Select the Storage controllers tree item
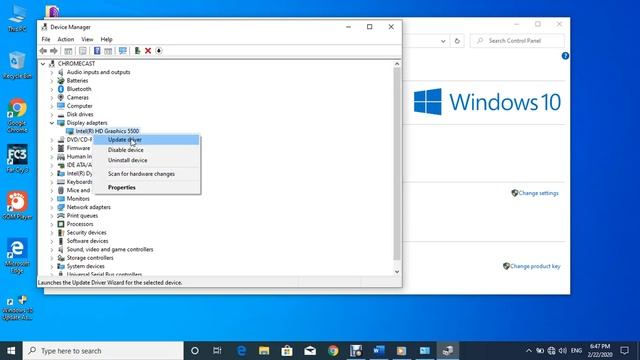The image size is (640, 360). tap(90, 258)
